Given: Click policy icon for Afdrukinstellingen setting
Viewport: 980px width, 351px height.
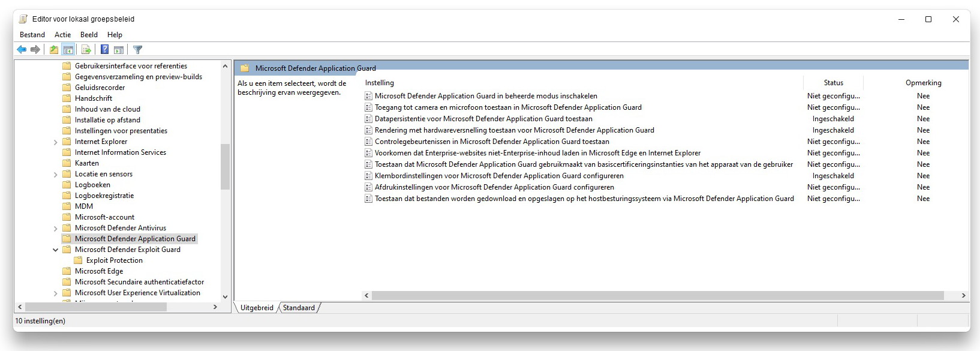Looking at the screenshot, I should coord(368,187).
